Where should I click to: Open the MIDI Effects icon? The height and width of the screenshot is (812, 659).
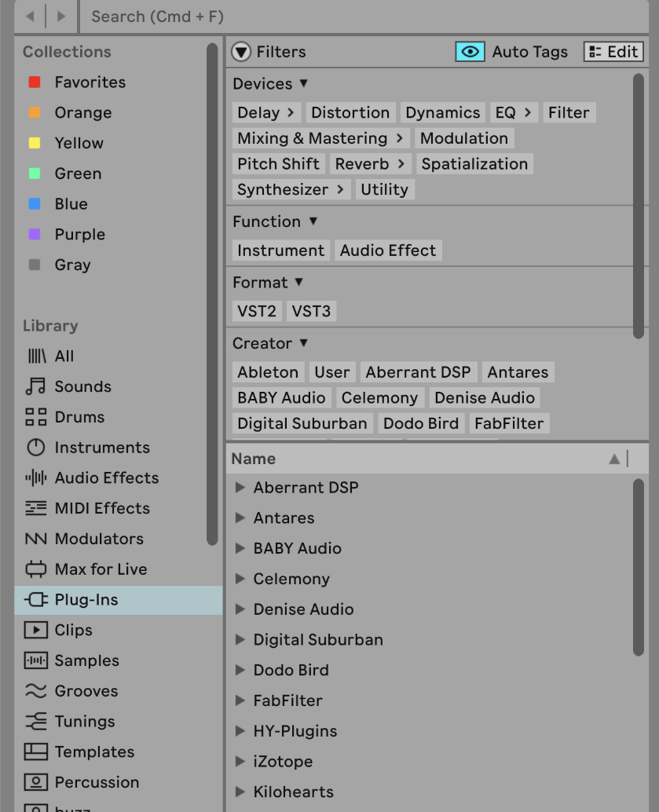(x=35, y=508)
